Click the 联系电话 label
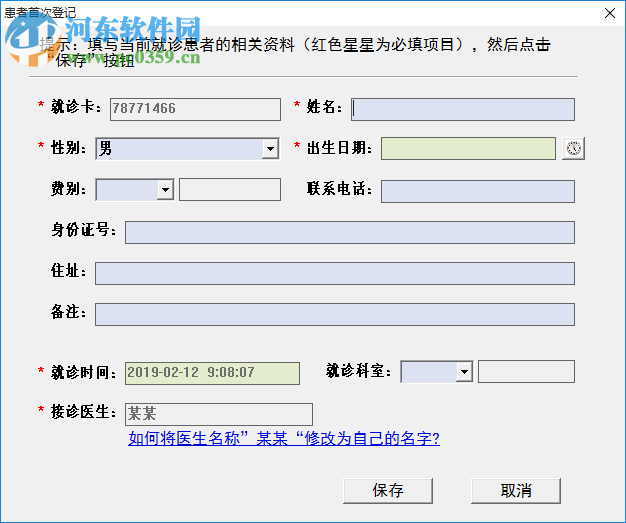The height and width of the screenshot is (523, 626). [x=339, y=189]
